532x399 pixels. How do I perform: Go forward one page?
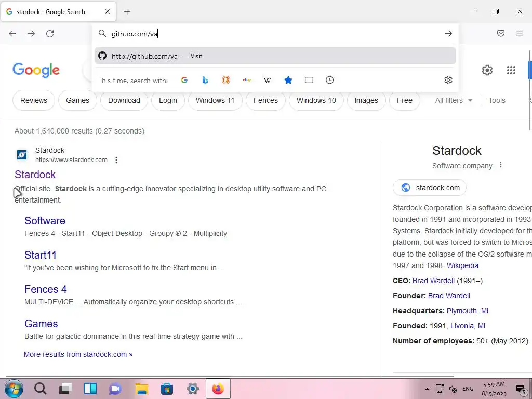point(31,34)
